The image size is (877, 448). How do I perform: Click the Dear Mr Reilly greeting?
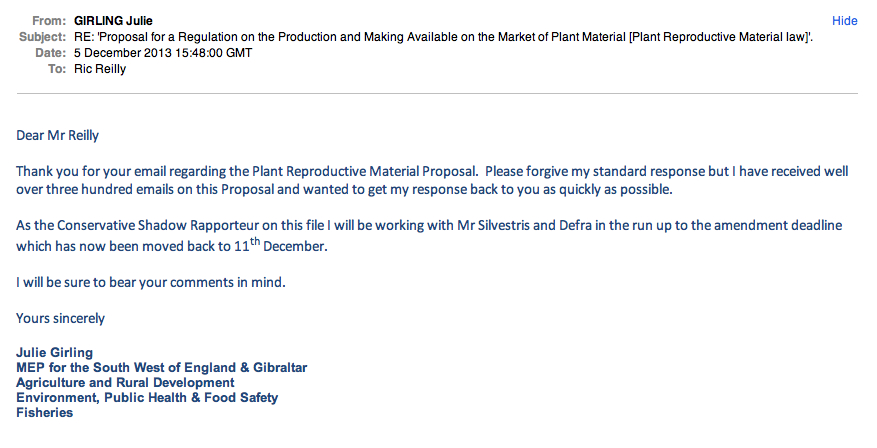pos(58,135)
